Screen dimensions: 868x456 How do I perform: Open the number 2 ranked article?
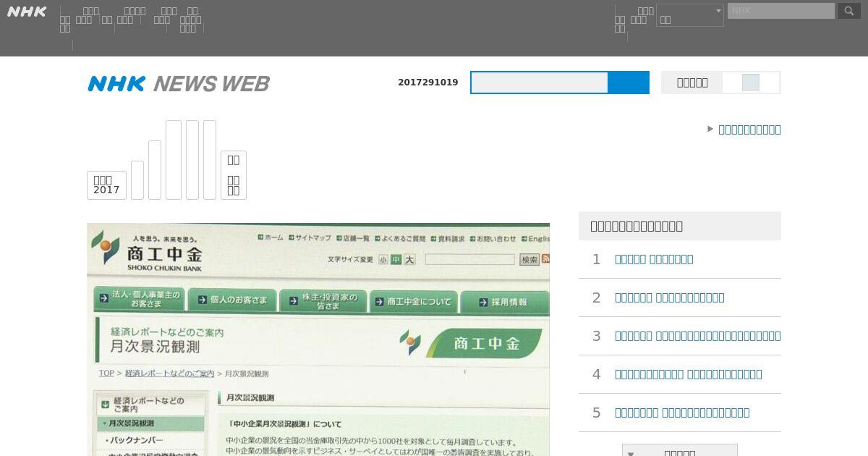tap(669, 297)
